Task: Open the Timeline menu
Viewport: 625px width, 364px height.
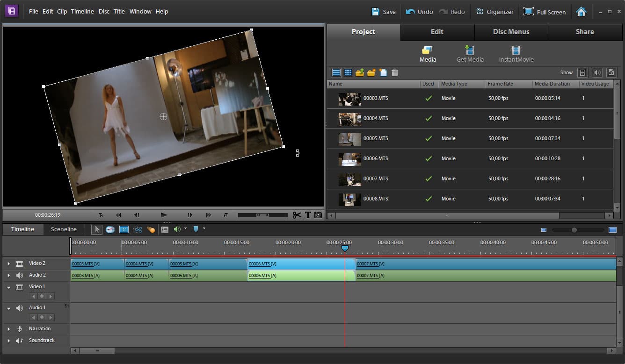Action: (82, 11)
